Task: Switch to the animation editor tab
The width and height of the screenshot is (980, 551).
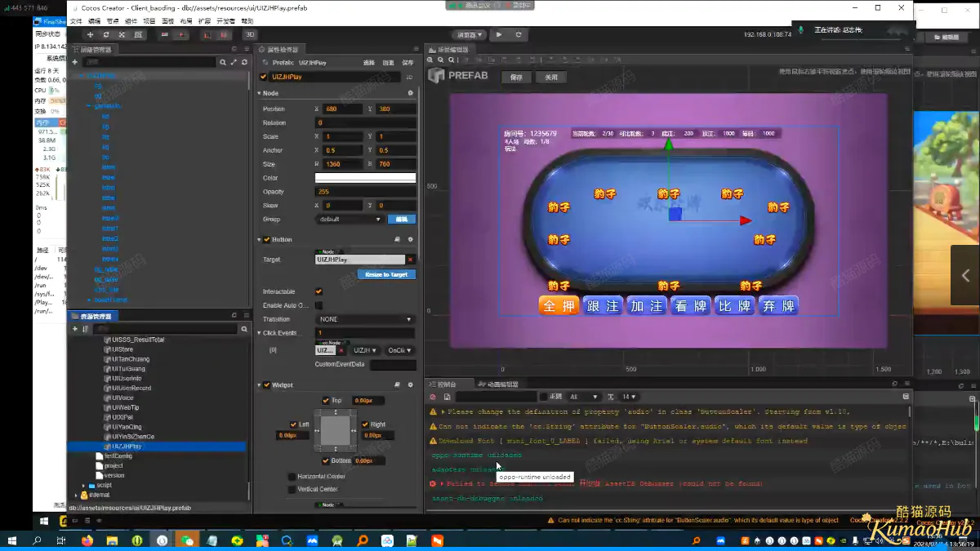Action: [x=498, y=384]
